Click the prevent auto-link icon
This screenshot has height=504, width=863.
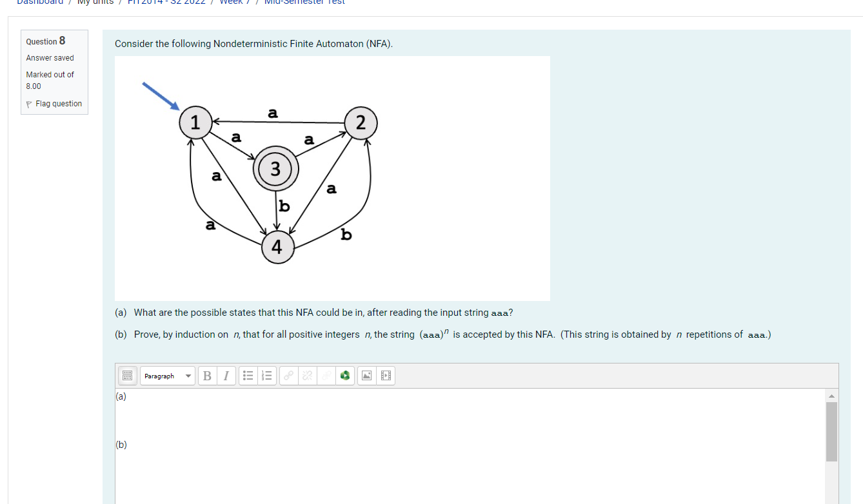[326, 376]
